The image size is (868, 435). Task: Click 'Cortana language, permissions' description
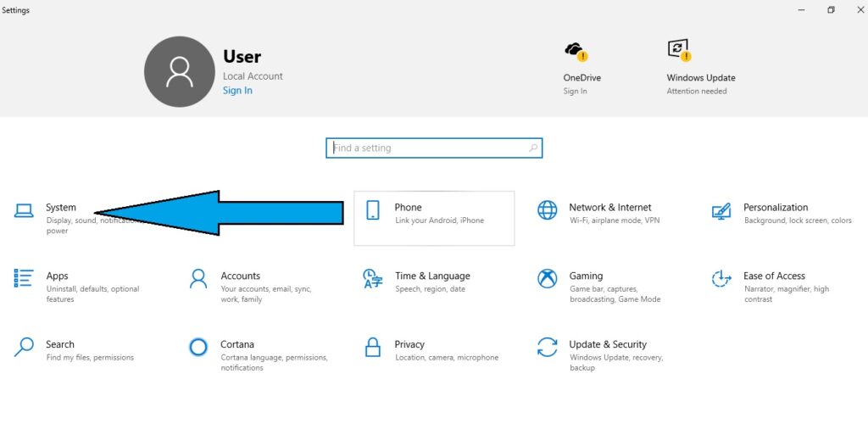[x=274, y=363]
